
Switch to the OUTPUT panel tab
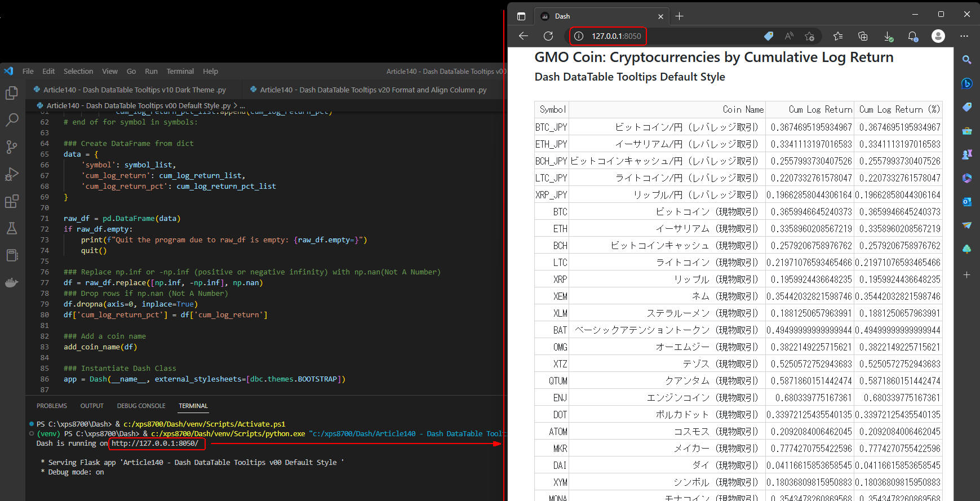tap(92, 406)
